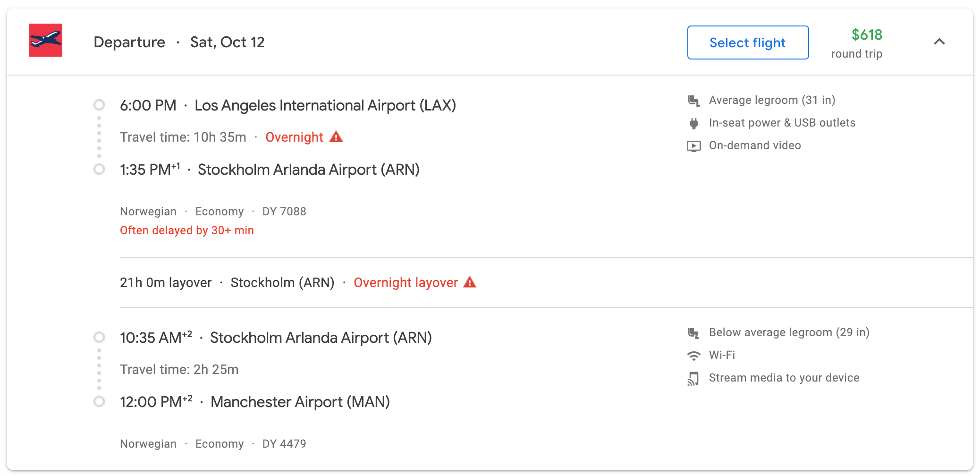Click the Departure Sat, Oct 12 header

tap(179, 42)
